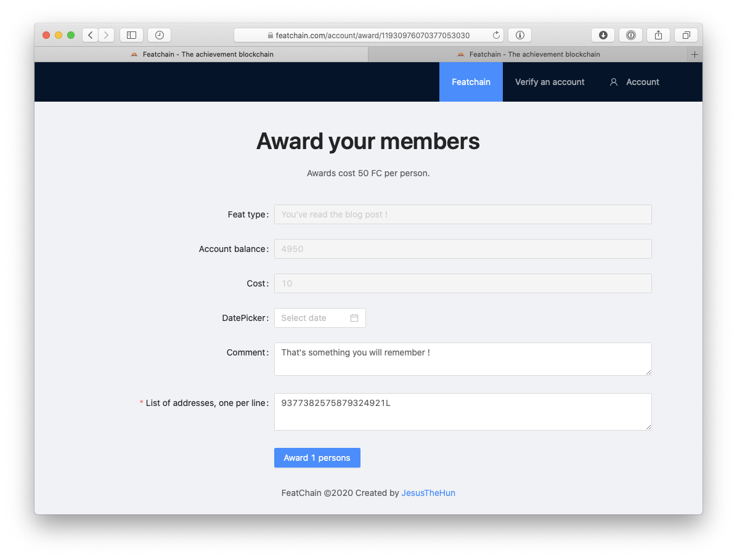Open the Safari downloads icon
737x560 pixels.
603,35
